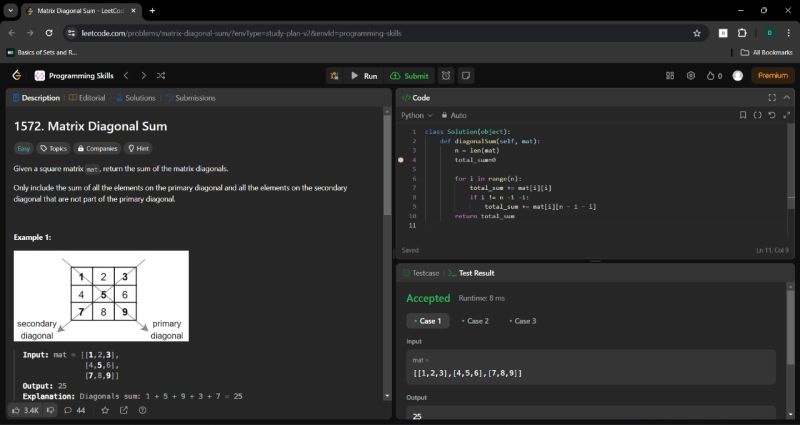Select Case 3 result

tap(522, 321)
